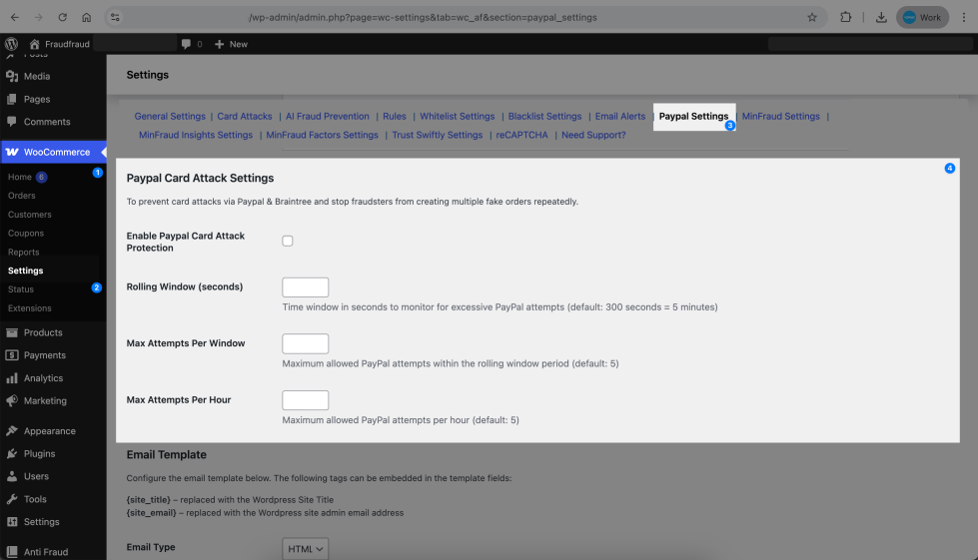The height and width of the screenshot is (560, 978).
Task: Open the WooCommerce sidebar menu
Action: point(53,152)
